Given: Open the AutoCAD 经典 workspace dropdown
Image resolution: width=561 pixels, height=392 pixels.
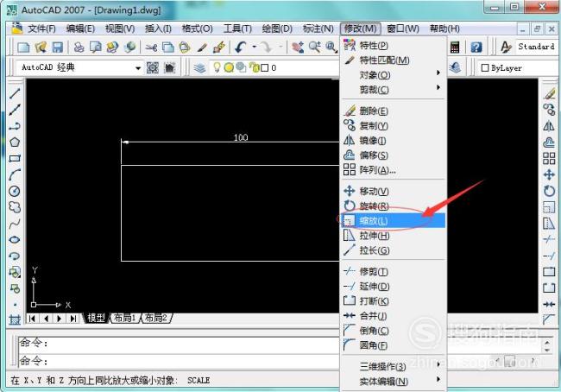Looking at the screenshot, I should tap(138, 67).
